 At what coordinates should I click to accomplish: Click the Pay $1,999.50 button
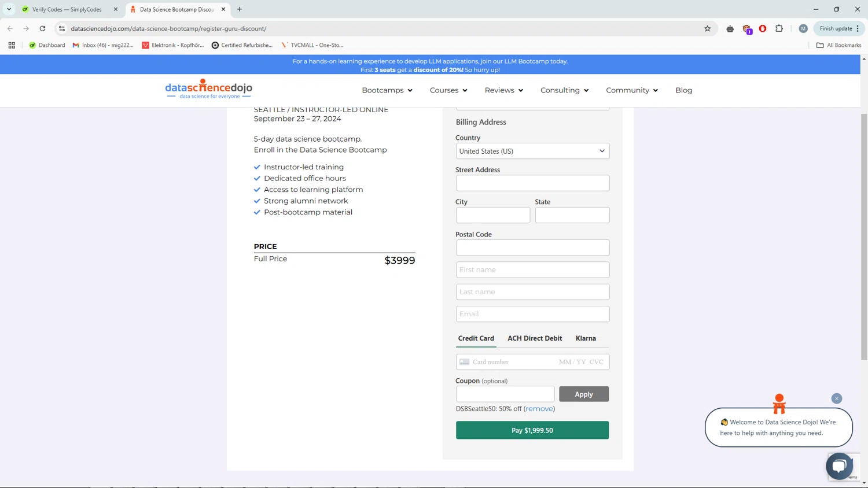tap(532, 430)
